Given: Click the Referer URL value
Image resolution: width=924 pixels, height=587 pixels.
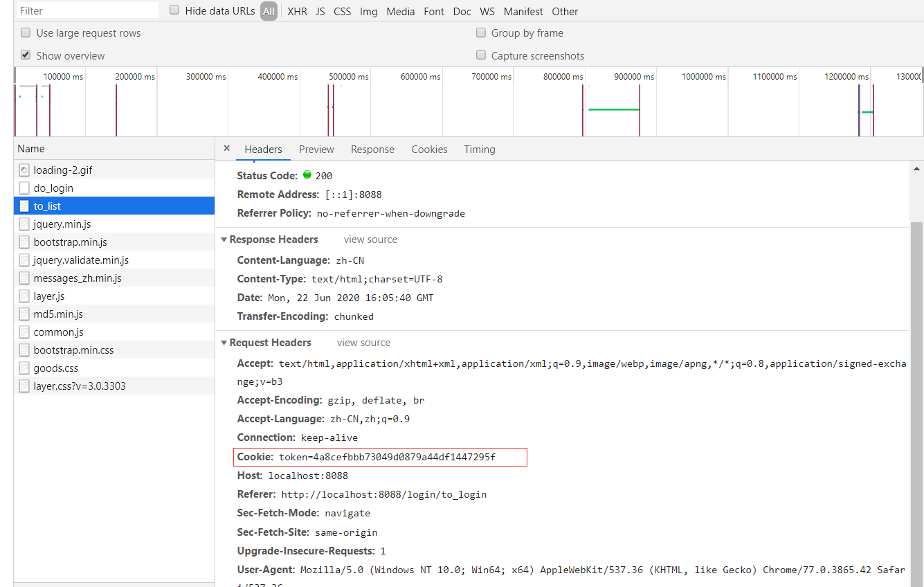Looking at the screenshot, I should tap(384, 495).
